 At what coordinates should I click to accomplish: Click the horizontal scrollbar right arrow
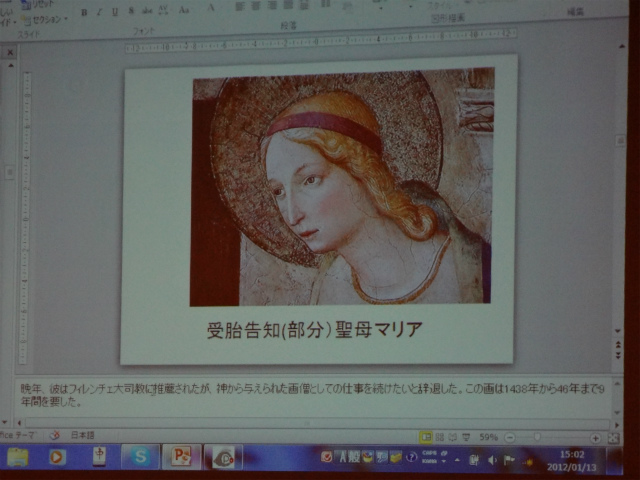[x=617, y=424]
